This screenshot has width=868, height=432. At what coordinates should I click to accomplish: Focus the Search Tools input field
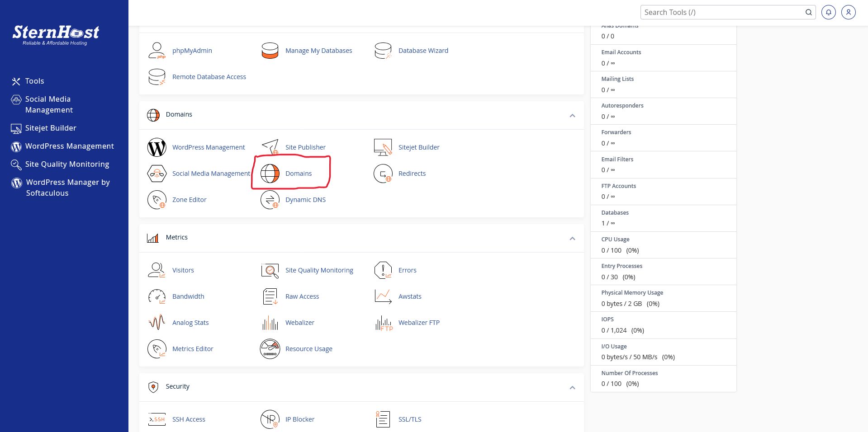point(721,12)
